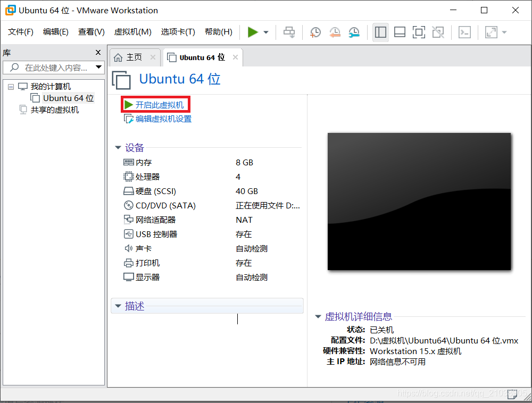Revert to snapshot toolbar icon
This screenshot has height=403, width=532.
(335, 32)
